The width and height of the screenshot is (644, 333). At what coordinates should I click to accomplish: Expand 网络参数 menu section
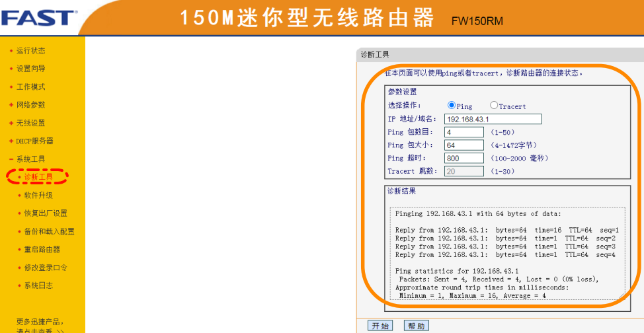30,105
